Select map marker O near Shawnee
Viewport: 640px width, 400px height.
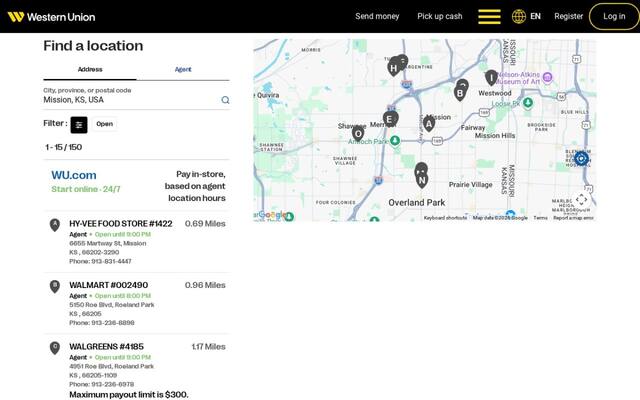358,133
